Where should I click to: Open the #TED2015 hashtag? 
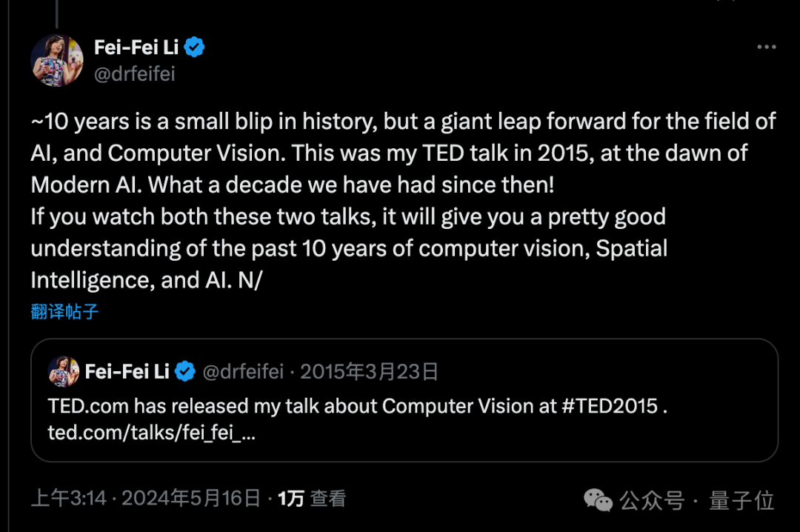(x=610, y=406)
